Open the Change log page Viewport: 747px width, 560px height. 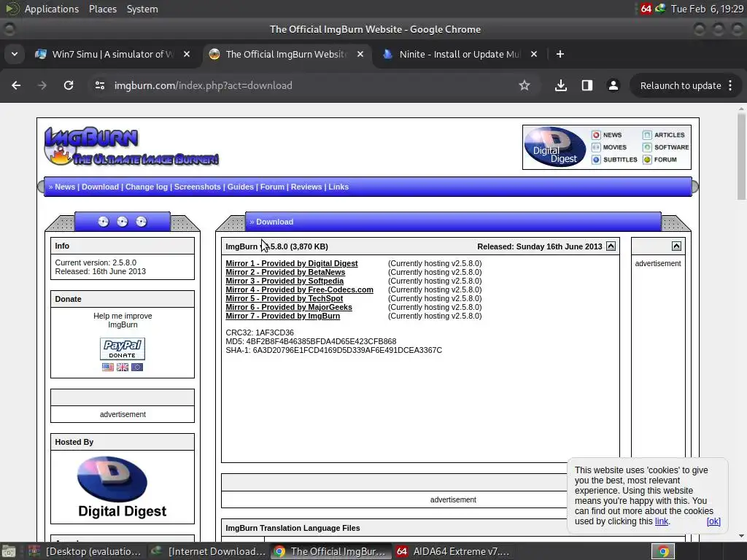click(146, 187)
